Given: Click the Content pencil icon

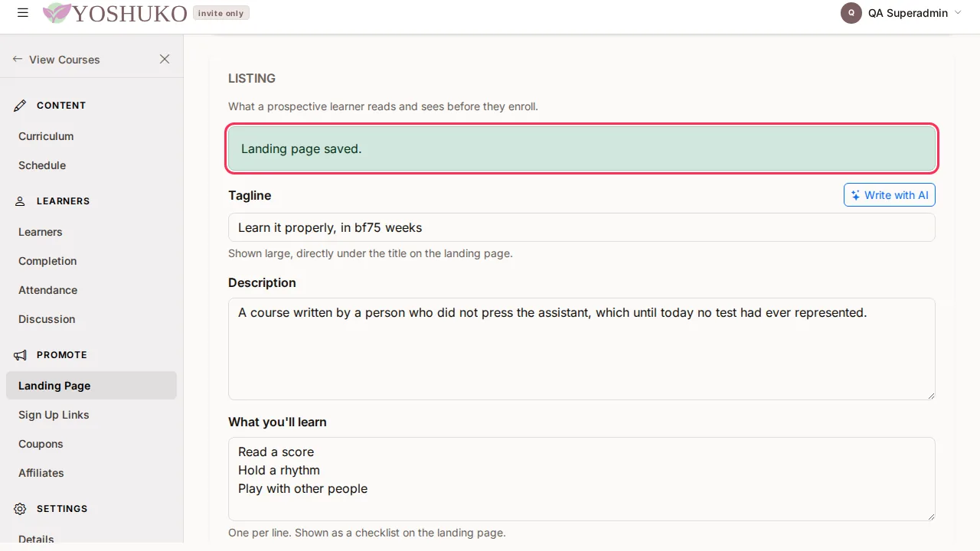Looking at the screenshot, I should pyautogui.click(x=21, y=106).
